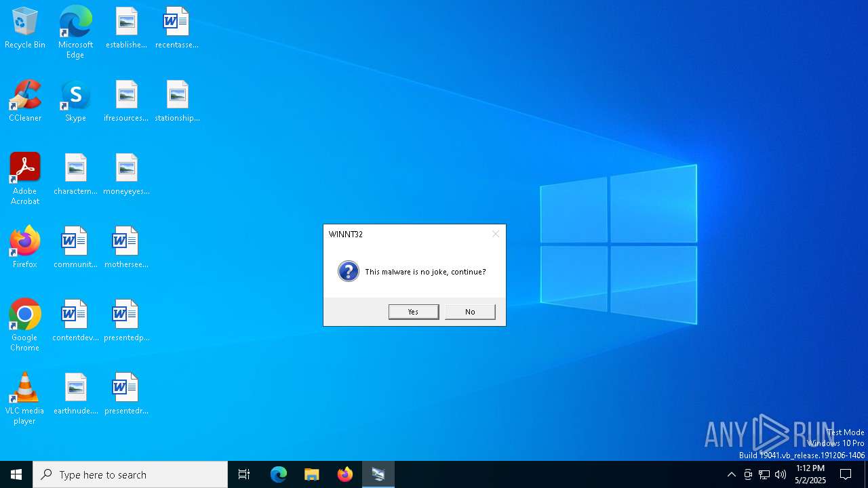Select the Firefox desktop shortcut

click(25, 248)
